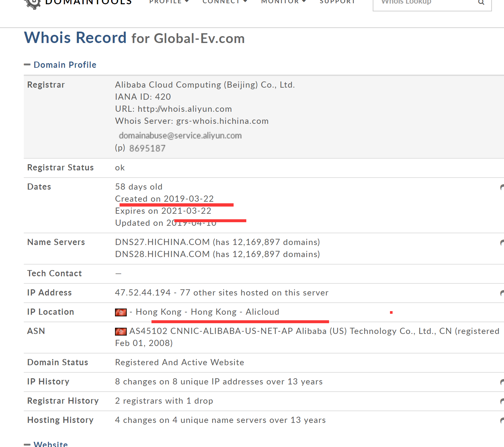The width and height of the screenshot is (504, 447).
Task: Click the '58 days old' text
Action: (x=139, y=187)
